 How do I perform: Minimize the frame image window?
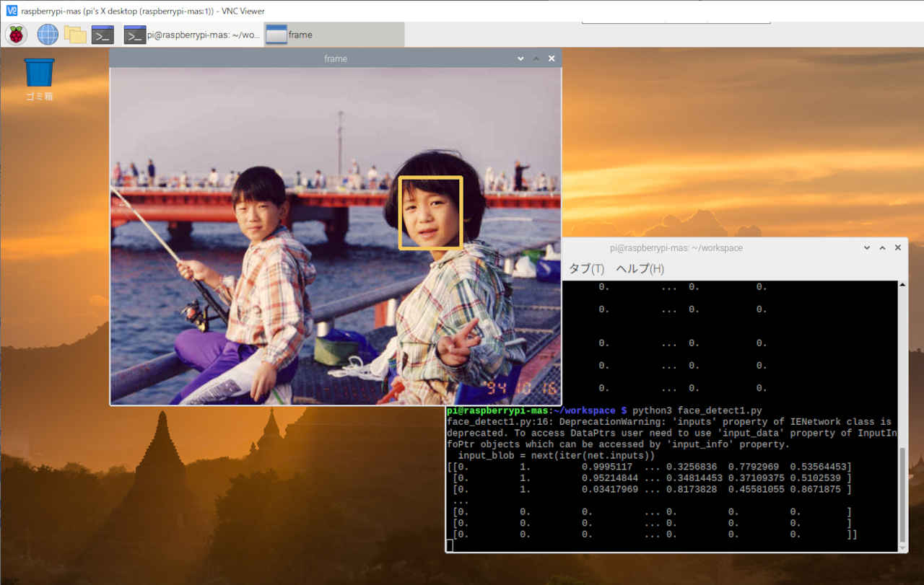click(520, 58)
